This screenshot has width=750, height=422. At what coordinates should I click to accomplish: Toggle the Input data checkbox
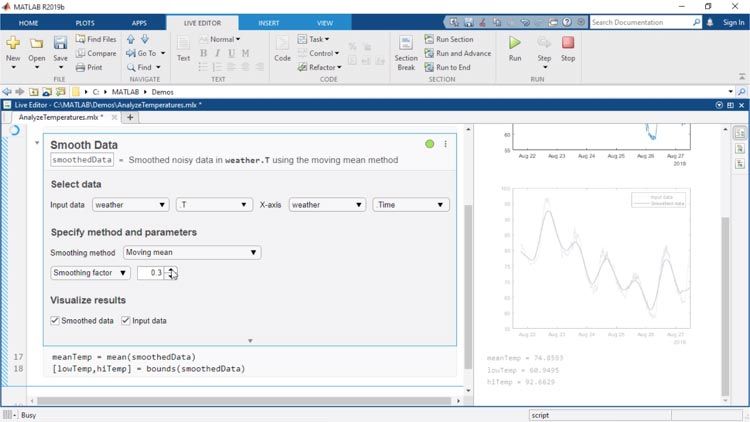126,321
